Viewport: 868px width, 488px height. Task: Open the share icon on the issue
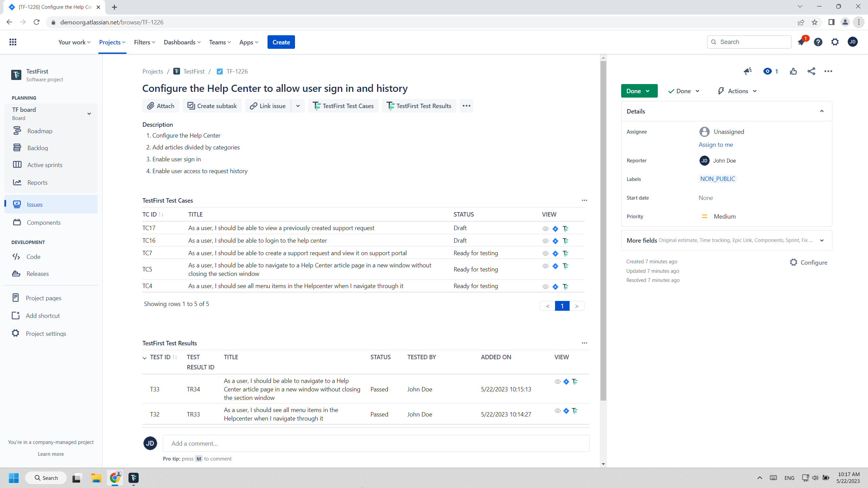(x=811, y=71)
